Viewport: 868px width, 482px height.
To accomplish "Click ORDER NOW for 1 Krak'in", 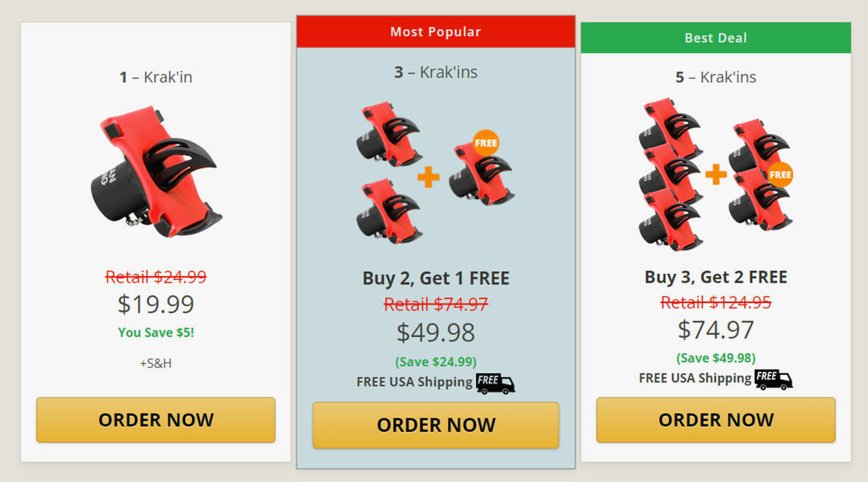I will pyautogui.click(x=156, y=420).
